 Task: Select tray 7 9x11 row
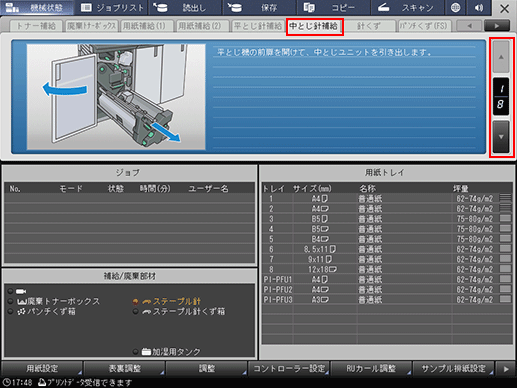387,259
